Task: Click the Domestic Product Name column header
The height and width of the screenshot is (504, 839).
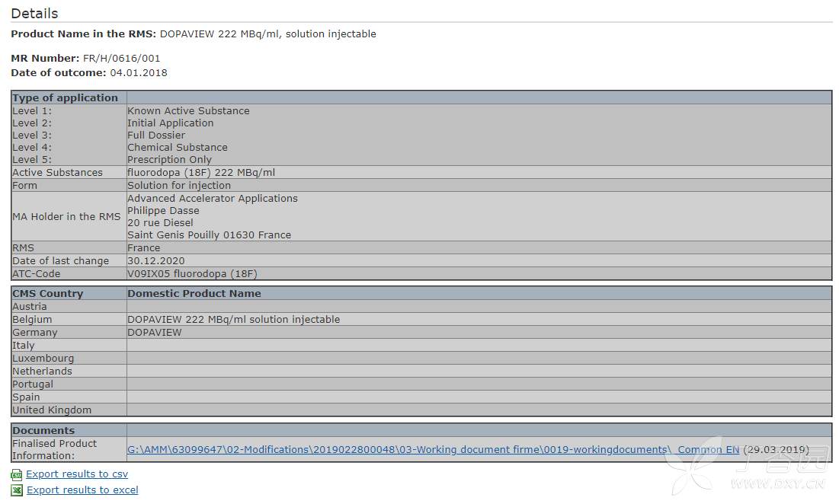Action: [194, 294]
